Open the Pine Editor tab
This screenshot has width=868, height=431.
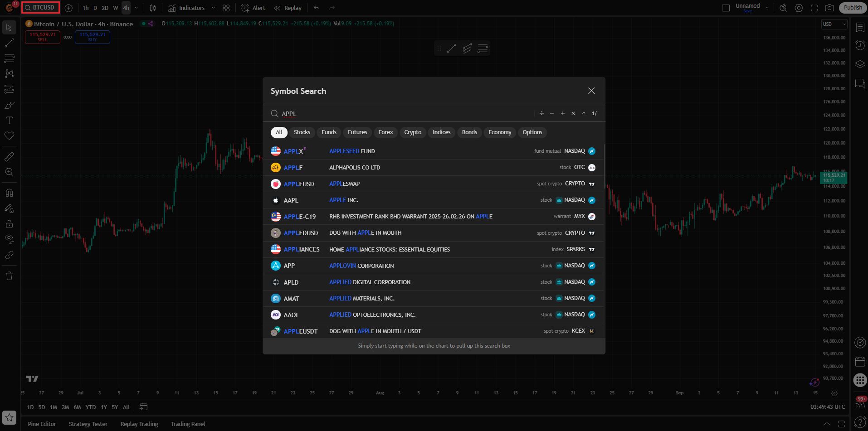click(42, 424)
